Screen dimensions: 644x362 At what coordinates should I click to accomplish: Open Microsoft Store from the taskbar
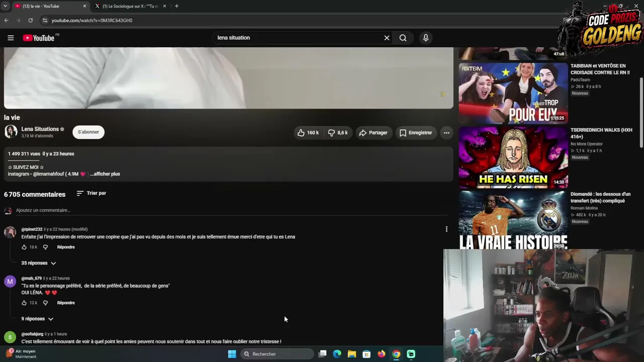coord(366,354)
